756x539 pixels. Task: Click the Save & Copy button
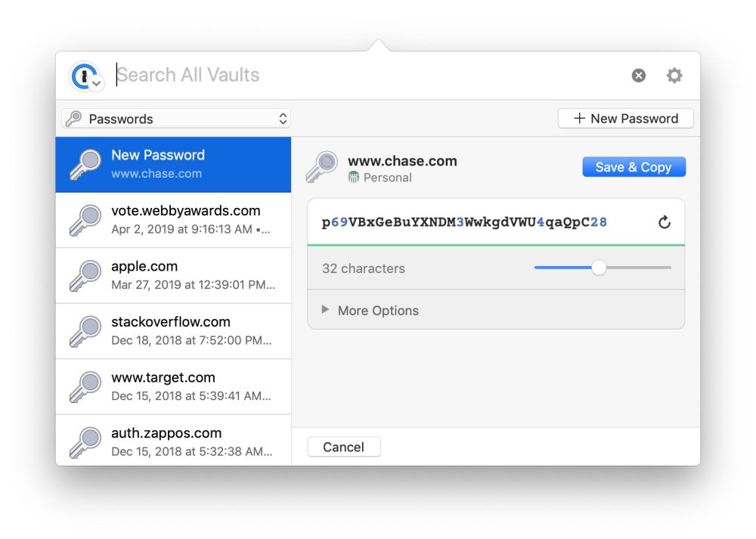pos(634,167)
